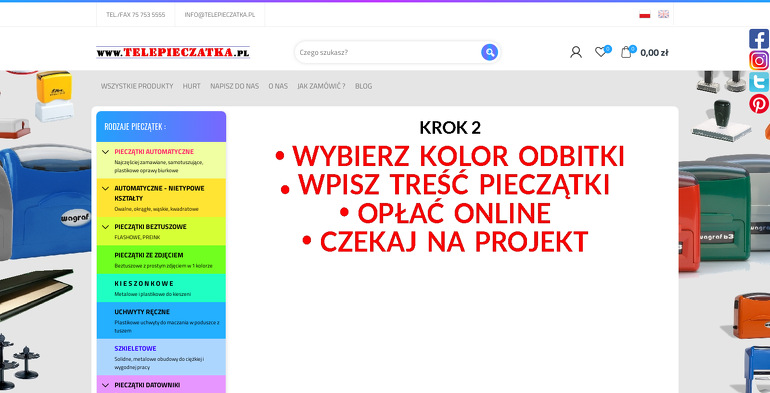The height and width of the screenshot is (393, 770).
Task: Open Wszystkie Produkty menu item
Action: point(137,86)
